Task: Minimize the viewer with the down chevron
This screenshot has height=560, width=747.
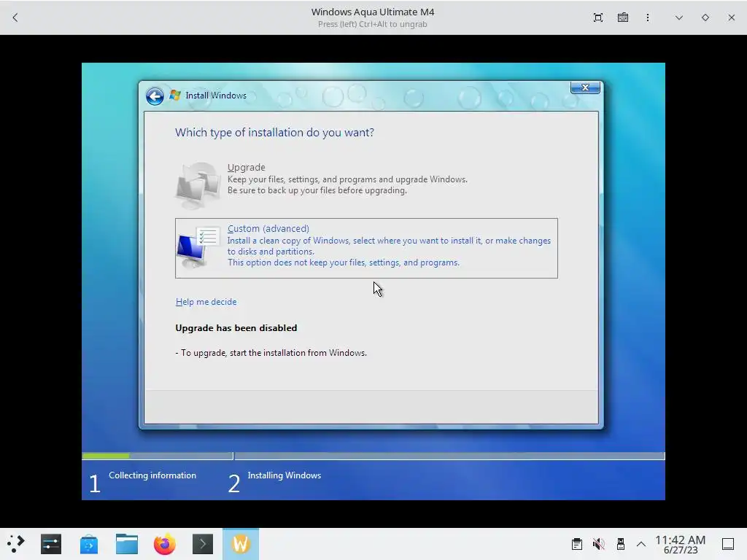Action: pyautogui.click(x=679, y=17)
